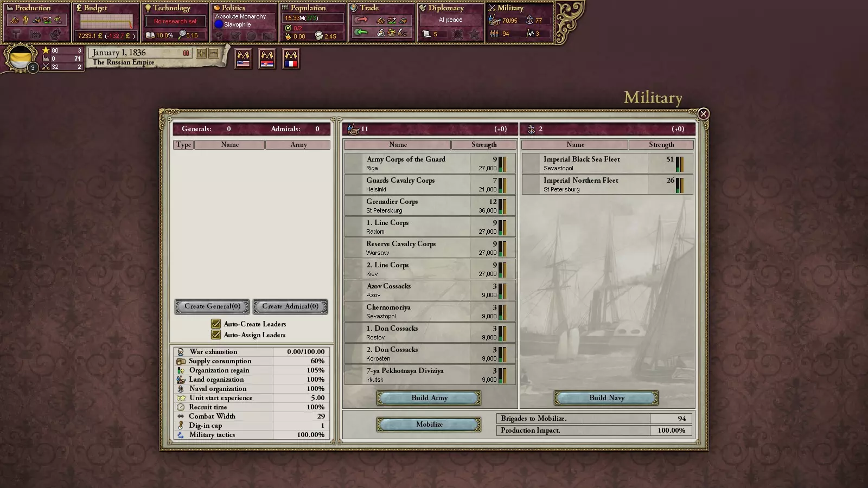Click the Serbia flag alert icon
The height and width of the screenshot is (488, 868).
pyautogui.click(x=267, y=59)
